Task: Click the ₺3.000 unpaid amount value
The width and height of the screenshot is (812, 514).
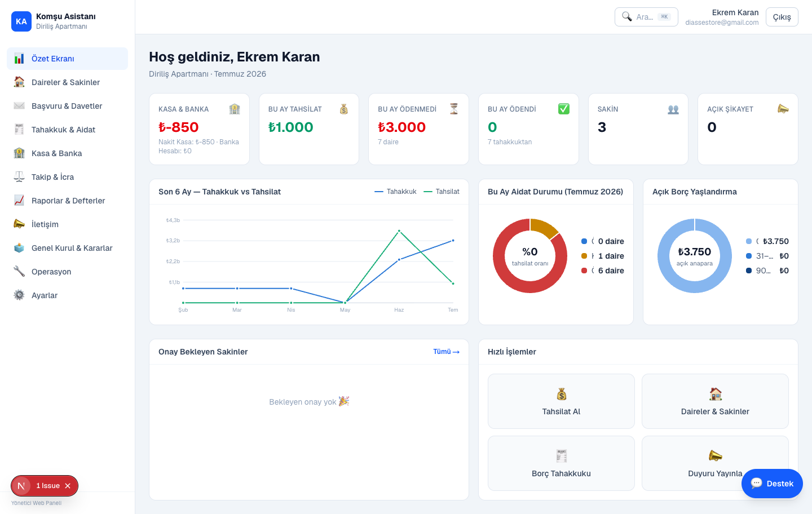Action: (402, 127)
